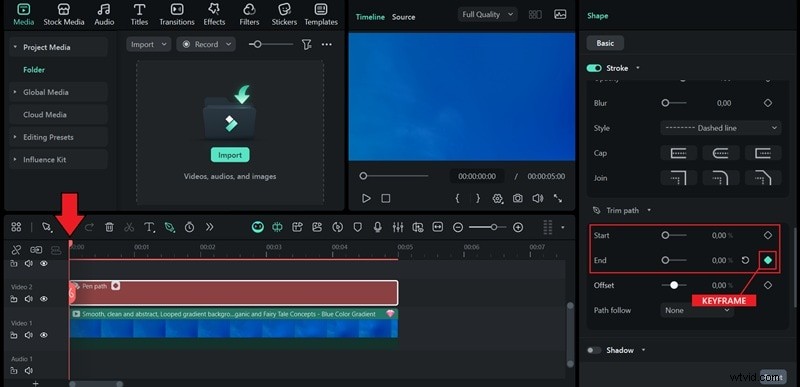Open the Import dropdown
The image size is (800, 387).
(x=148, y=44)
